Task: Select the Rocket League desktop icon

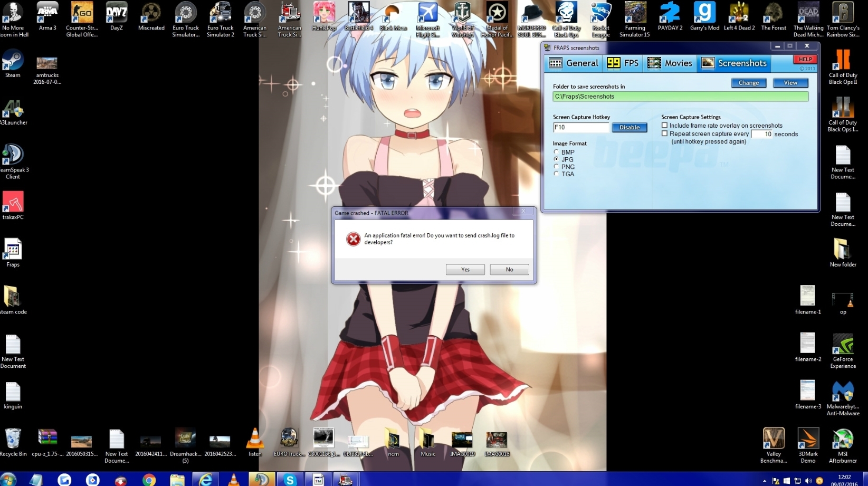Action: click(600, 20)
